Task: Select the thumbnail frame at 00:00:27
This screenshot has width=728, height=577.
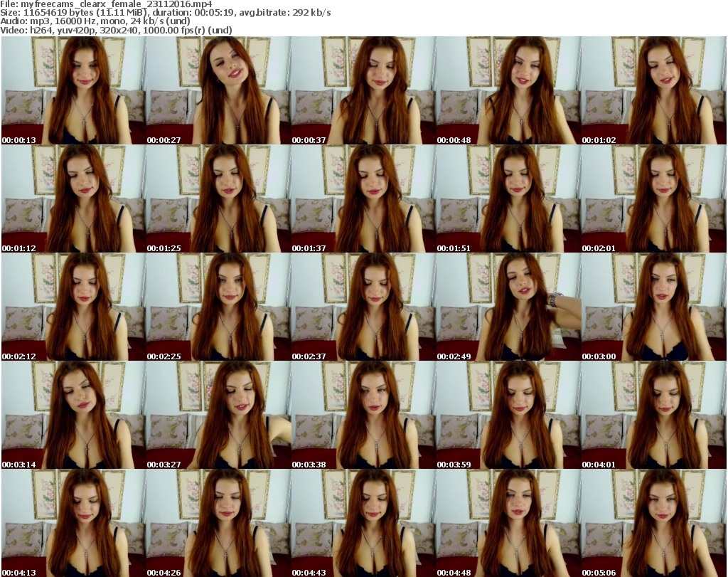Action: 219,90
